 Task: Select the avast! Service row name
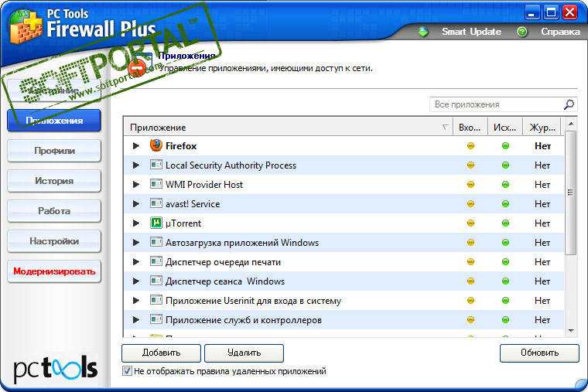[x=193, y=204]
